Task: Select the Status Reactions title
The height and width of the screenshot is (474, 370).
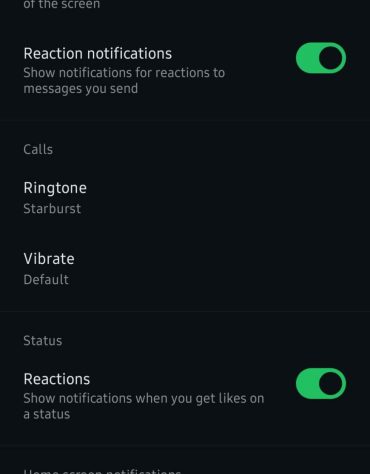Action: click(x=57, y=379)
